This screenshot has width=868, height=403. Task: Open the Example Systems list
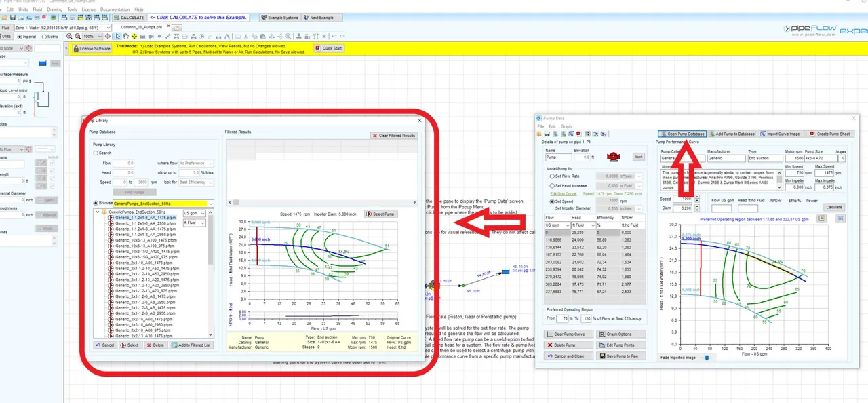click(x=279, y=18)
